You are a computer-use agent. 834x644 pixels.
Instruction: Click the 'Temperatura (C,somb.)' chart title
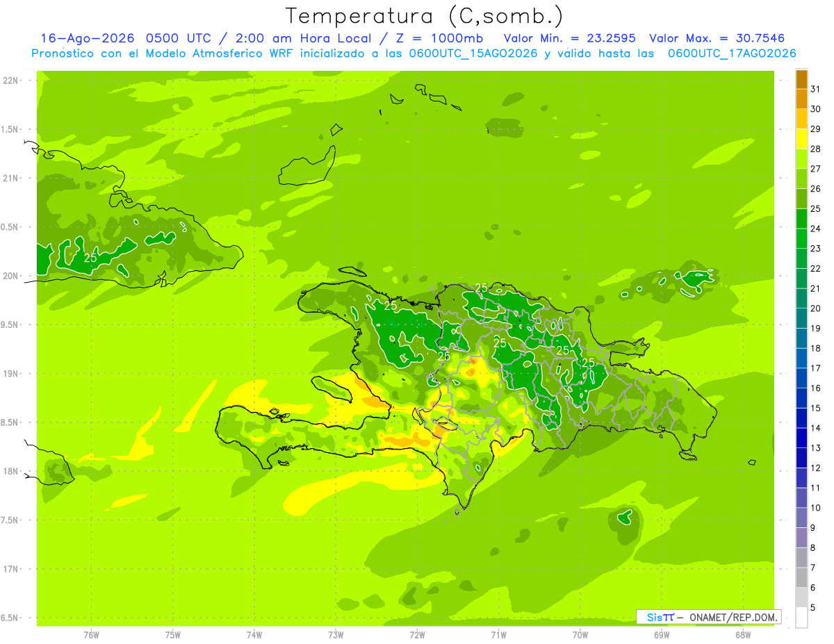(425, 16)
